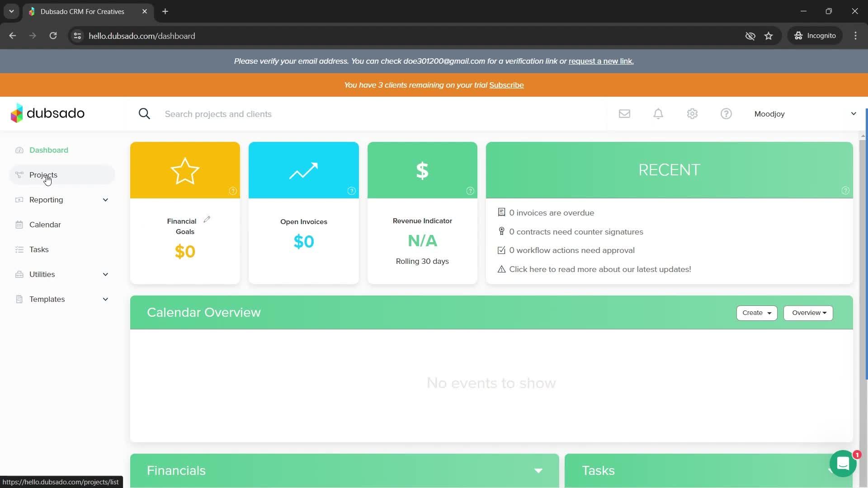The width and height of the screenshot is (868, 488).
Task: Show help tooltip on RECENT panel
Action: pos(845,191)
